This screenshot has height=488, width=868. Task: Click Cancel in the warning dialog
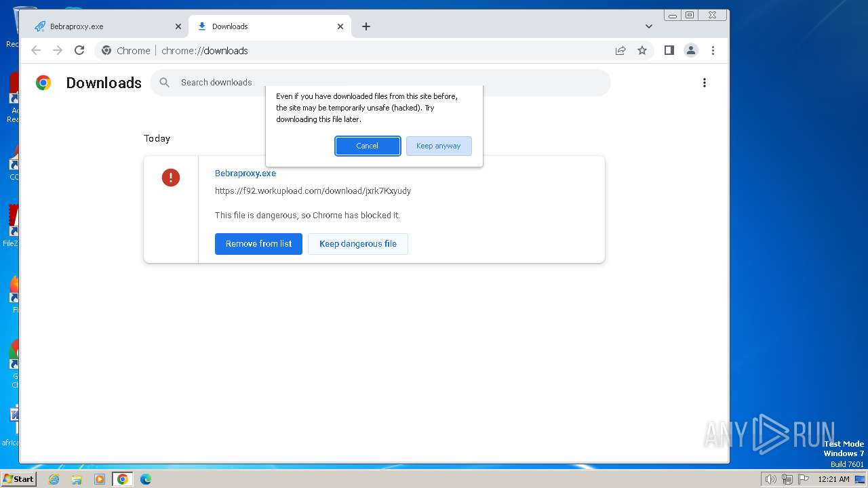tap(368, 146)
